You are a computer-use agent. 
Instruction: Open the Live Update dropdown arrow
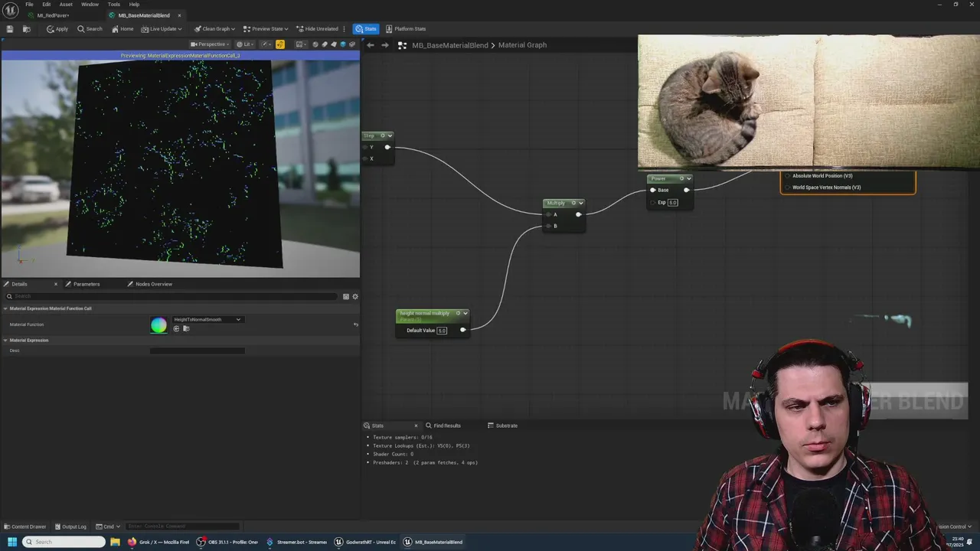[x=180, y=29]
